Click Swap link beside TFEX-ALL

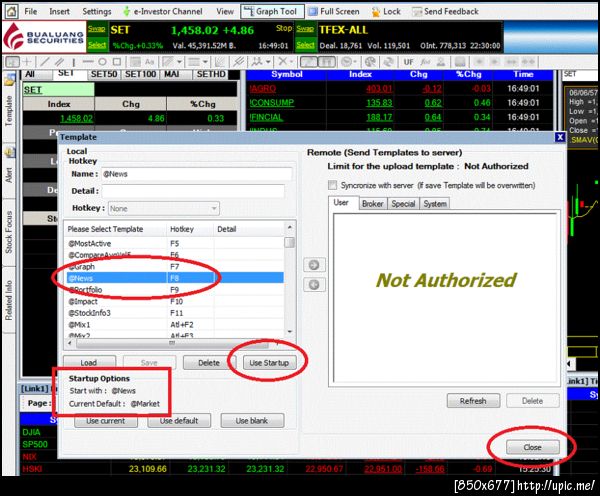coord(305,29)
